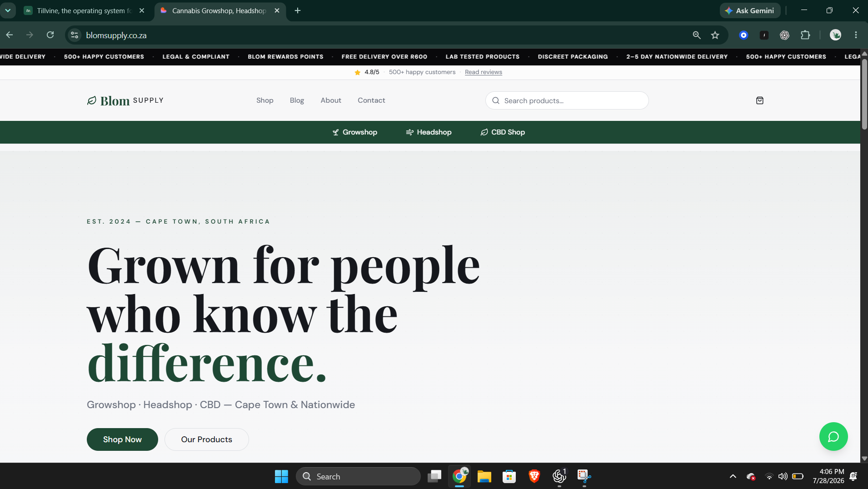Viewport: 868px width, 489px height.
Task: Open the Chrome three-dot menu
Action: [856, 35]
